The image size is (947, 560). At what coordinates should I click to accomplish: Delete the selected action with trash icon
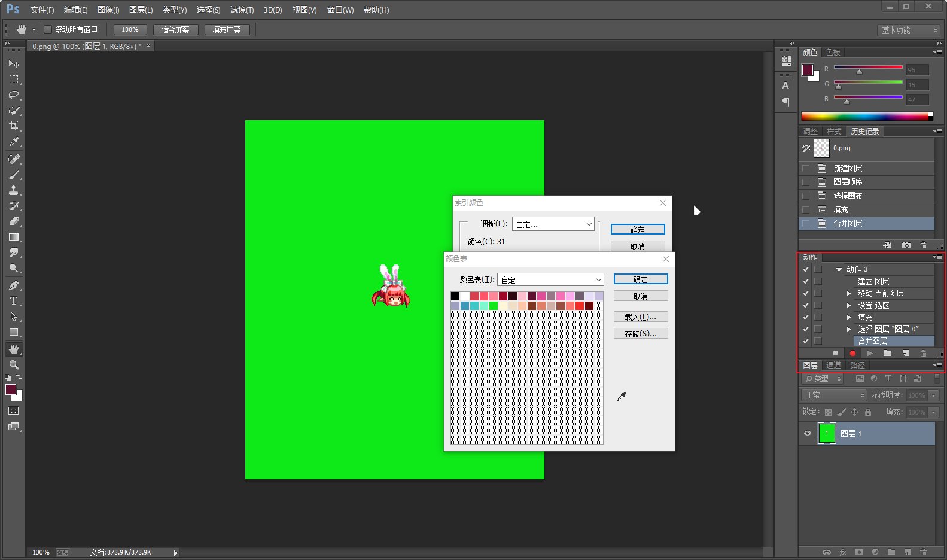(923, 354)
